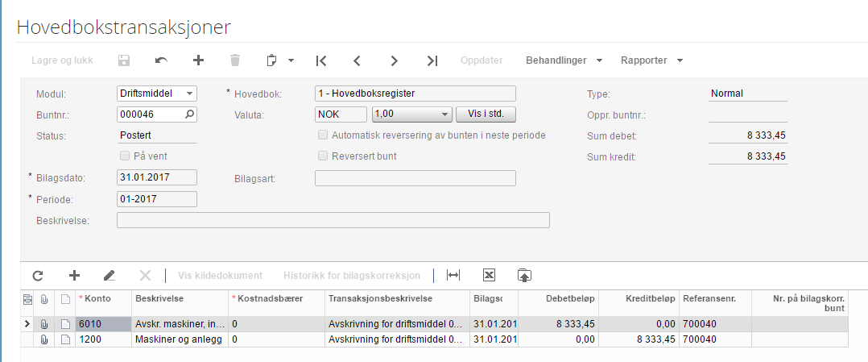Toggle the På vent checkbox
Image resolution: width=868 pixels, height=362 pixels.
click(x=125, y=156)
